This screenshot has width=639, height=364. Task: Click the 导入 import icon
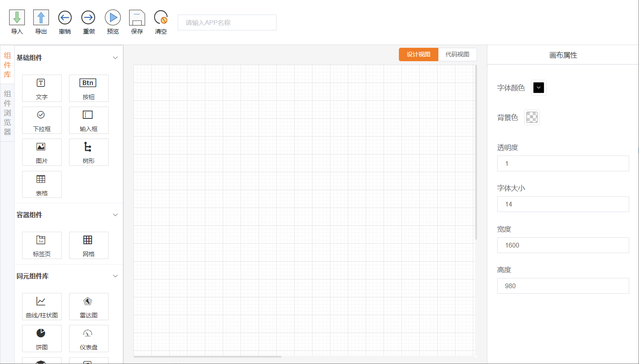pos(17,18)
